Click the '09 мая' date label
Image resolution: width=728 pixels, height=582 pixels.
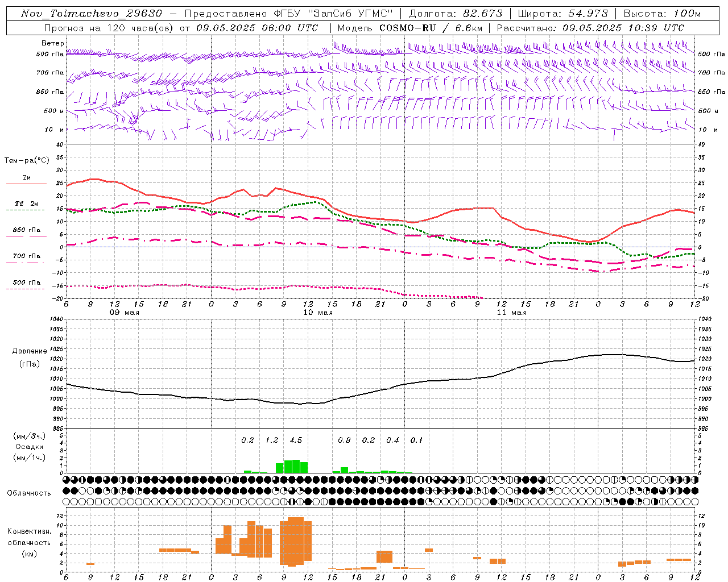click(x=125, y=313)
